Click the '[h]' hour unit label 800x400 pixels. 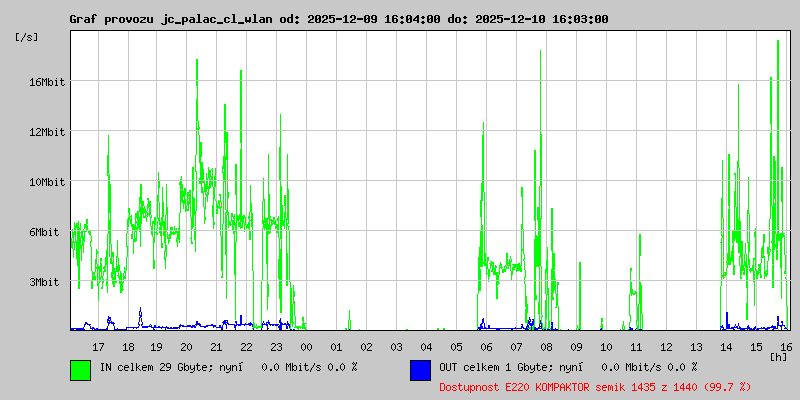pos(779,356)
